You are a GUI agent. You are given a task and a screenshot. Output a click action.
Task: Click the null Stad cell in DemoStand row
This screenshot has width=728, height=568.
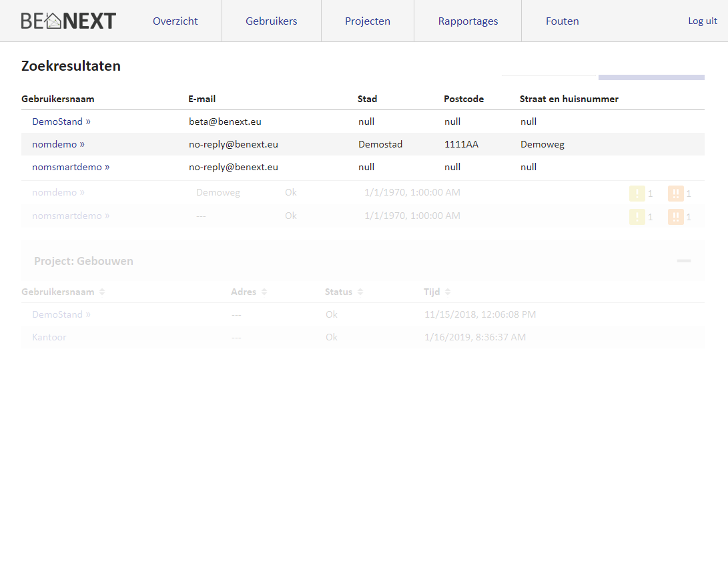[x=366, y=121]
